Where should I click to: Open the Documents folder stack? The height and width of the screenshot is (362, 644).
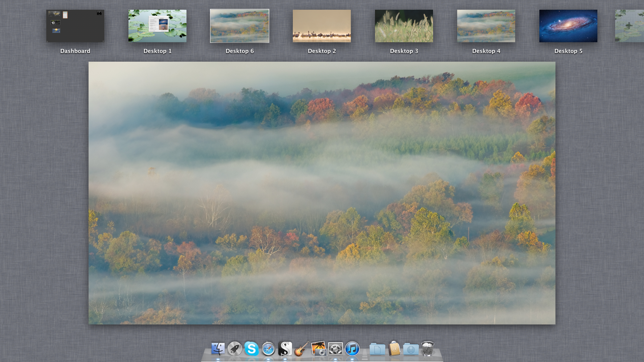(377, 349)
